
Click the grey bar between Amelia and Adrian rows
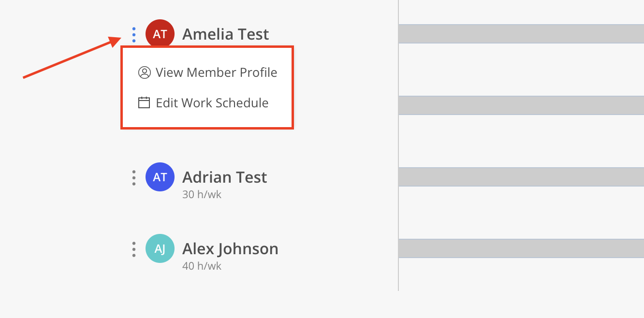521,105
